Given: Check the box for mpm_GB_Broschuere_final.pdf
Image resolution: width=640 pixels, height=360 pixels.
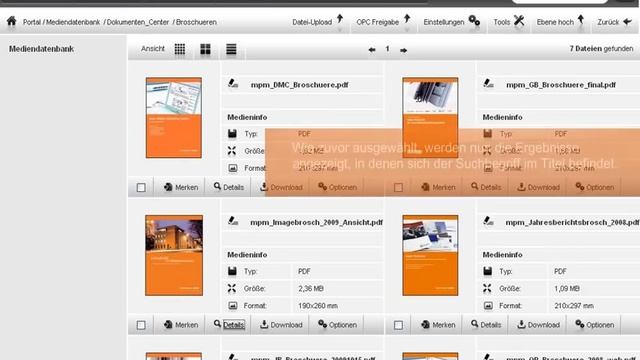Looking at the screenshot, I should tap(398, 187).
